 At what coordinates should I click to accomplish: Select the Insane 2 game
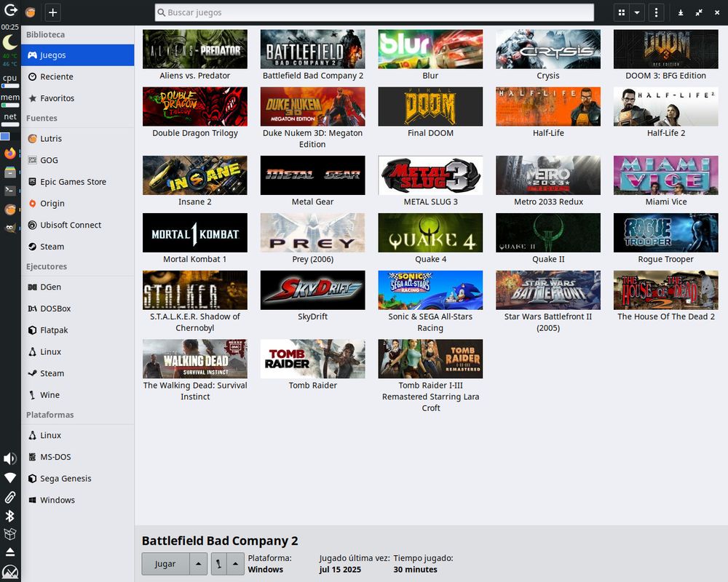[x=195, y=181]
